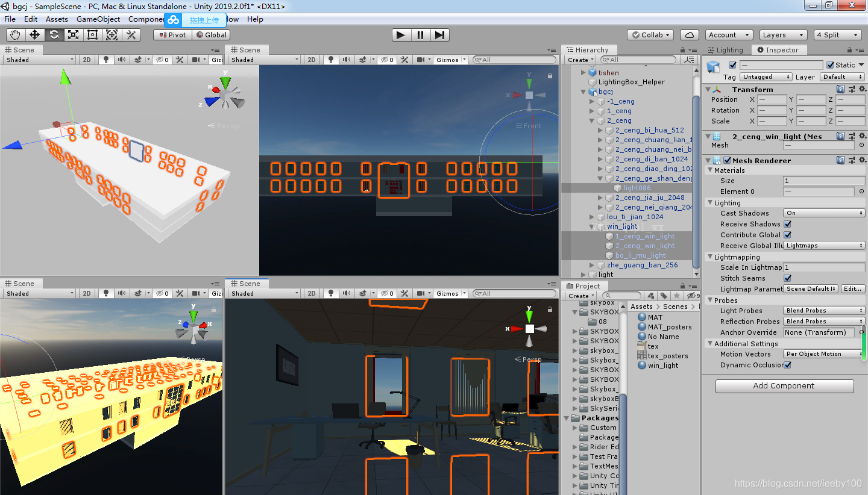Open Mesh Renderer settings gear
Screen dimensions: 868x495
coord(862,160)
